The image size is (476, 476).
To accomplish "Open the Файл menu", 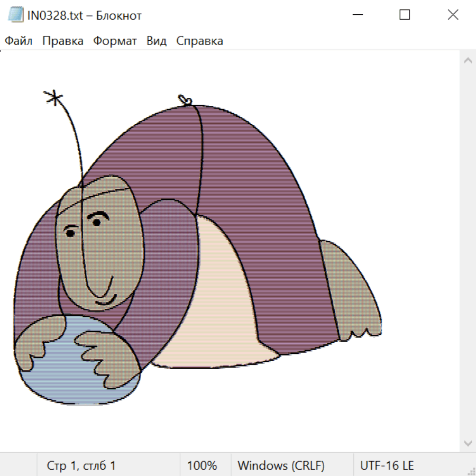I will click(19, 41).
